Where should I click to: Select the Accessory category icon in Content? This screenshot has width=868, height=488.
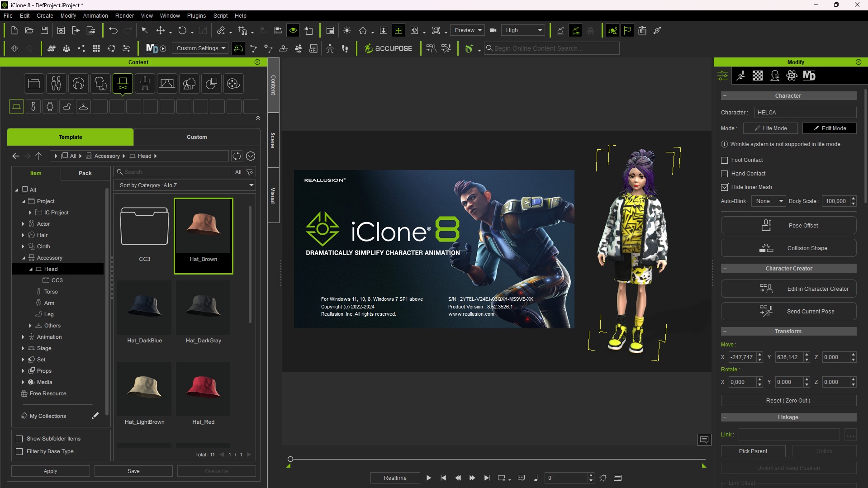tap(123, 83)
